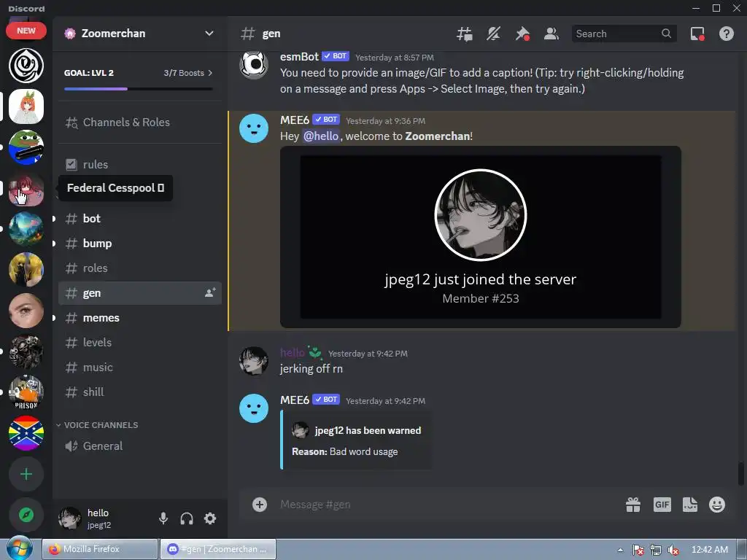
Task: Open the spiral logo server icon
Action: pos(26,65)
